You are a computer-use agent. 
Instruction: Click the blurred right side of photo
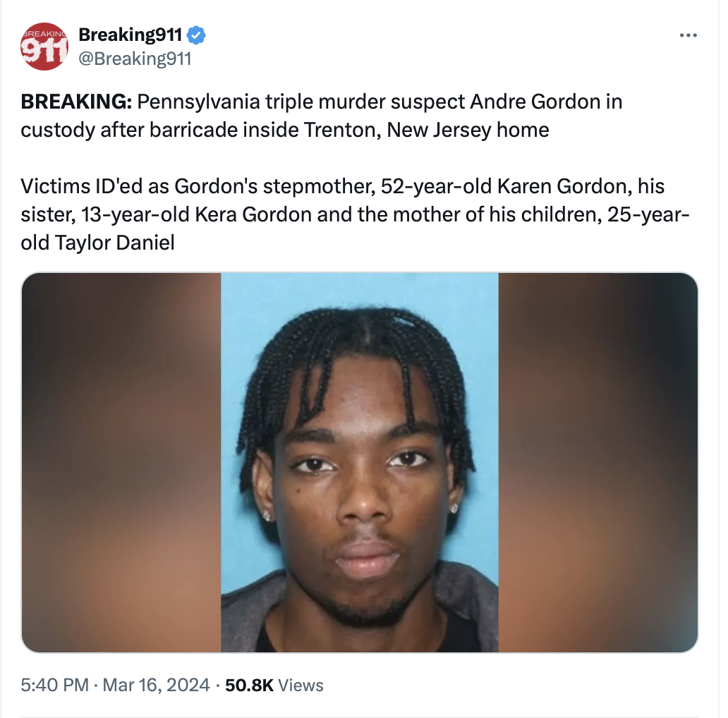[x=598, y=462]
